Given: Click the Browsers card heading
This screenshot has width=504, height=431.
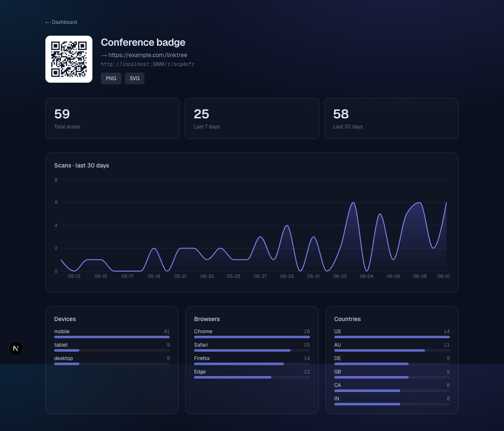Looking at the screenshot, I should click(207, 319).
